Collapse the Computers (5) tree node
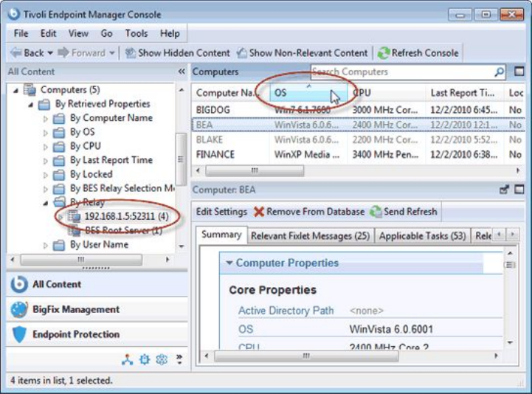Screen dimensions: 532x394 click(x=15, y=90)
